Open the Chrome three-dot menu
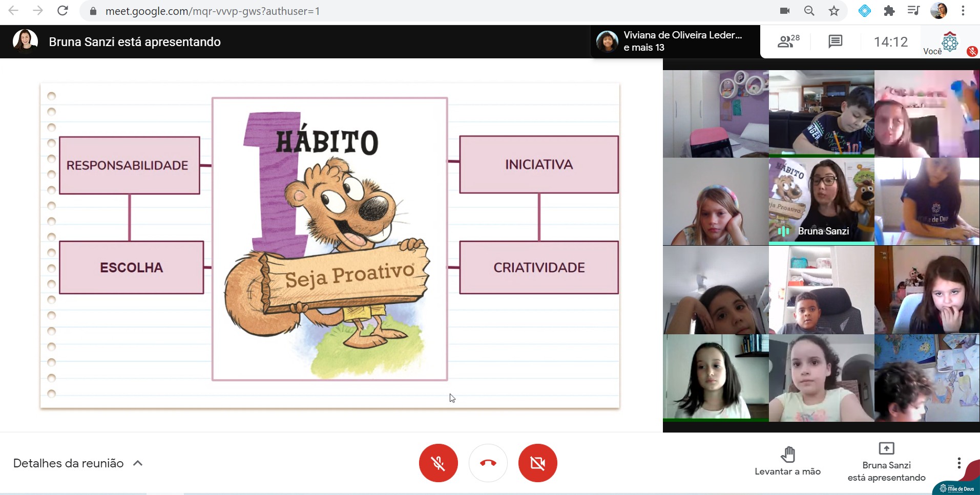Viewport: 980px width, 495px height. [963, 11]
